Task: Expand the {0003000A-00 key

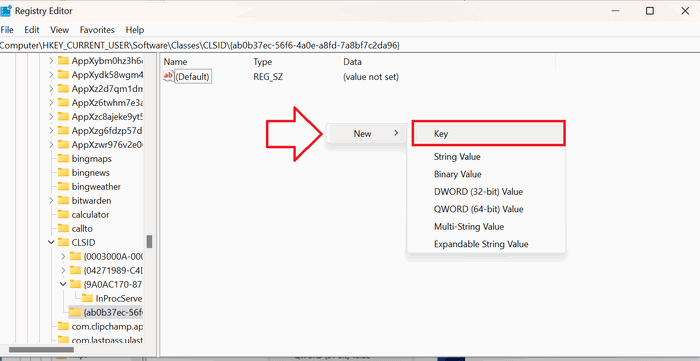Action: click(62, 256)
